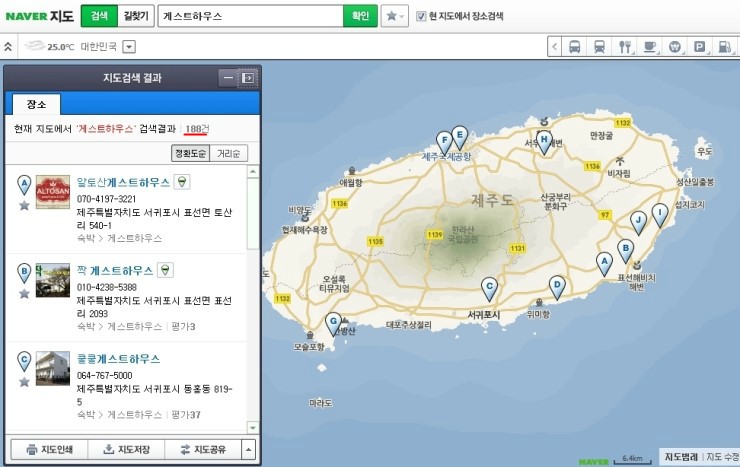Click the 대한민국 location label
The height and width of the screenshot is (467, 740).
tap(98, 47)
